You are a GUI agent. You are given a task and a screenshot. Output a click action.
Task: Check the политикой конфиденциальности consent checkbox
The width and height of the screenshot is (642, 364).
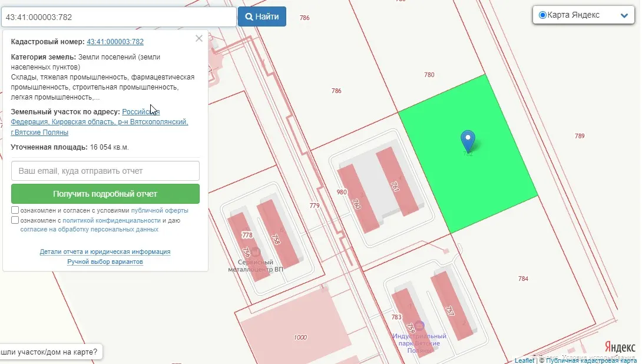point(15,220)
